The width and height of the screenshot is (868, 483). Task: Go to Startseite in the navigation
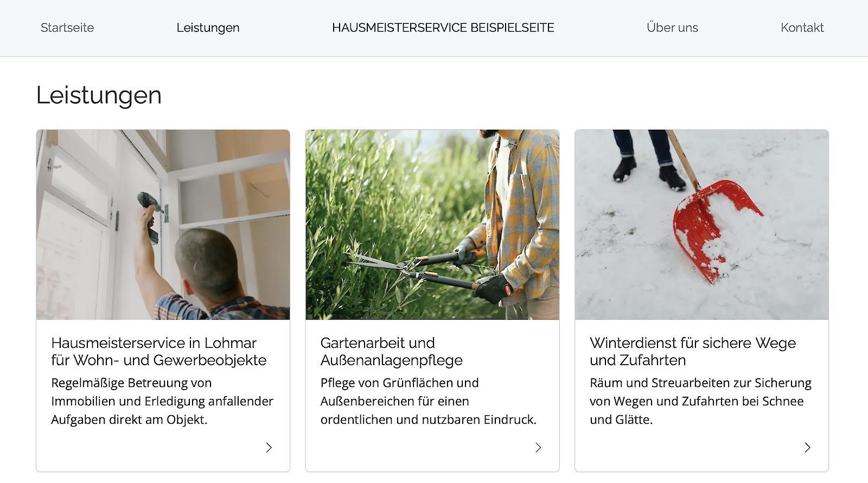67,28
